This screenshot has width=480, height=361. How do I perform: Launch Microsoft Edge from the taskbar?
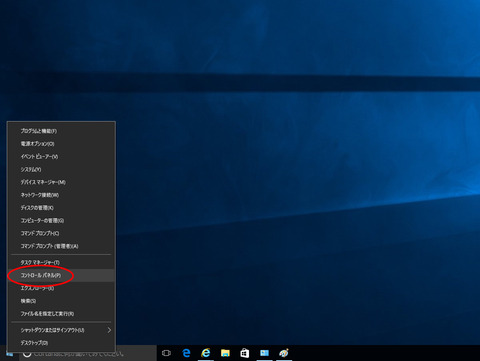tap(186, 353)
